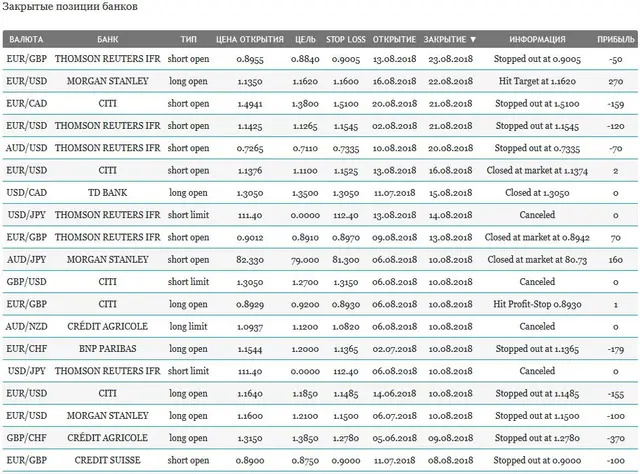Click opening date 11.07.2018 in TD BANK row
Screen dimensions: 640x474
[394, 193]
